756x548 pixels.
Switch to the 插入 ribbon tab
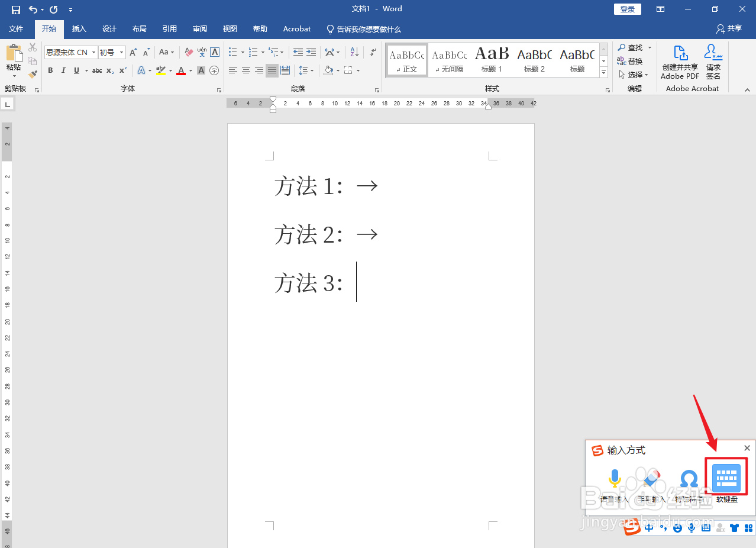pos(79,28)
